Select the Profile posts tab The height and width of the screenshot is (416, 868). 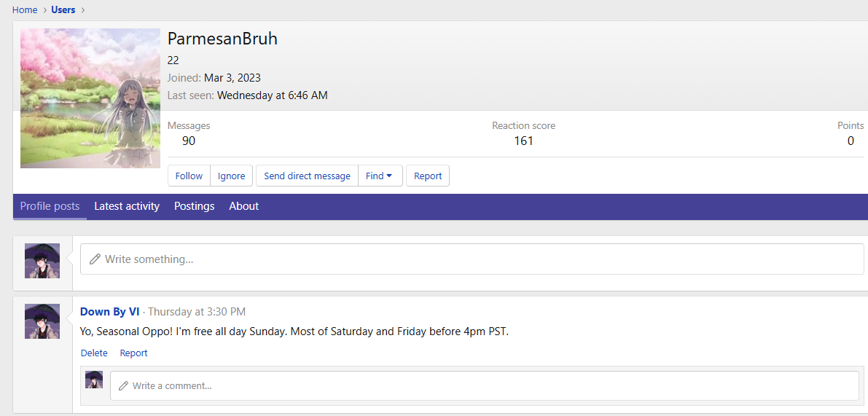(x=50, y=206)
